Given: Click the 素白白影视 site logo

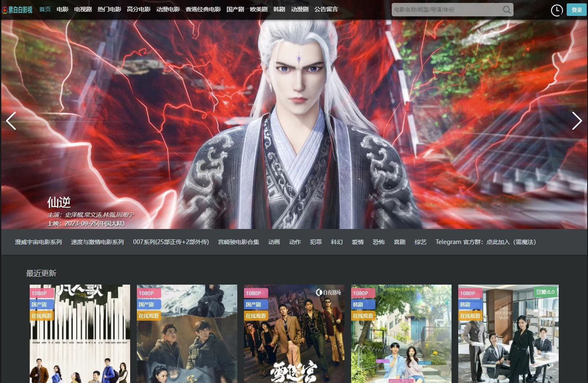Looking at the screenshot, I should click(17, 10).
